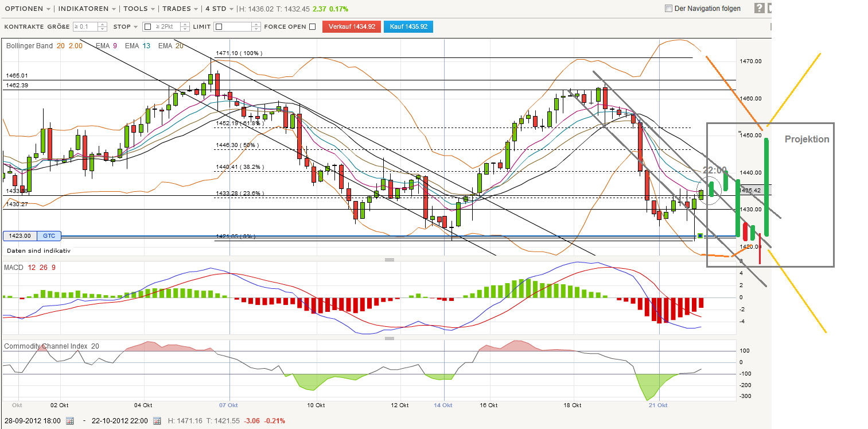The image size is (868, 429).
Task: Click the Daten sind indikativ notice
Action: point(38,251)
